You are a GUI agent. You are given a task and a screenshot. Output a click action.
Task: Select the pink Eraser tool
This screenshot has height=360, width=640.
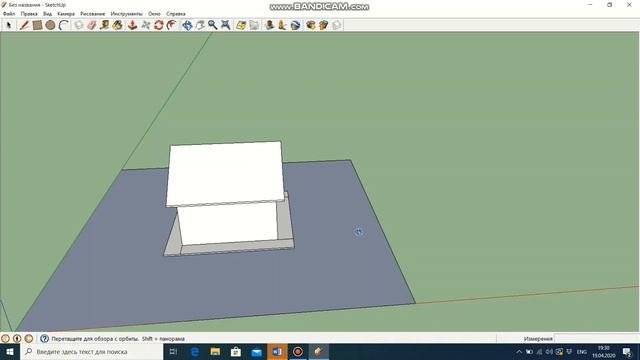[92, 25]
